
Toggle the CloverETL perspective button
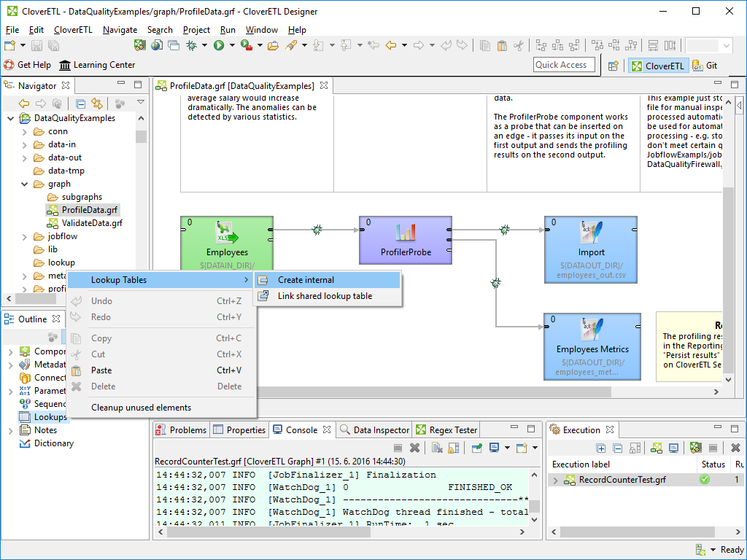click(x=658, y=66)
